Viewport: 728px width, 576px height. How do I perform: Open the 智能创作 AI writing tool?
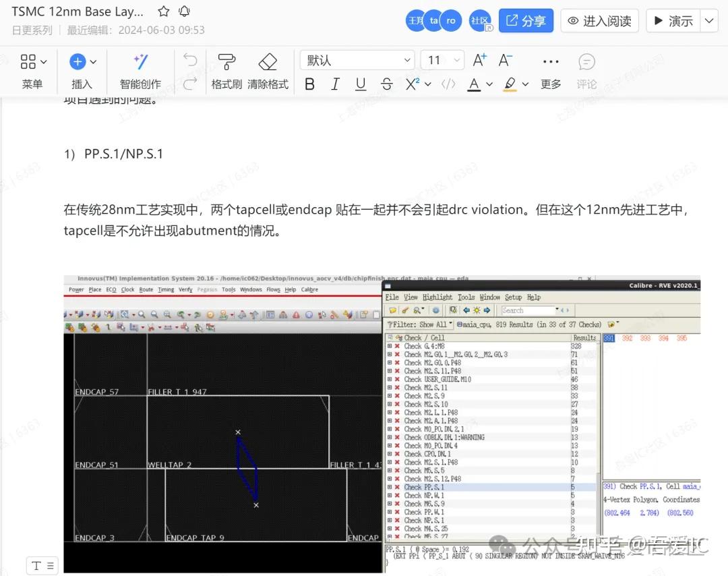coord(140,71)
